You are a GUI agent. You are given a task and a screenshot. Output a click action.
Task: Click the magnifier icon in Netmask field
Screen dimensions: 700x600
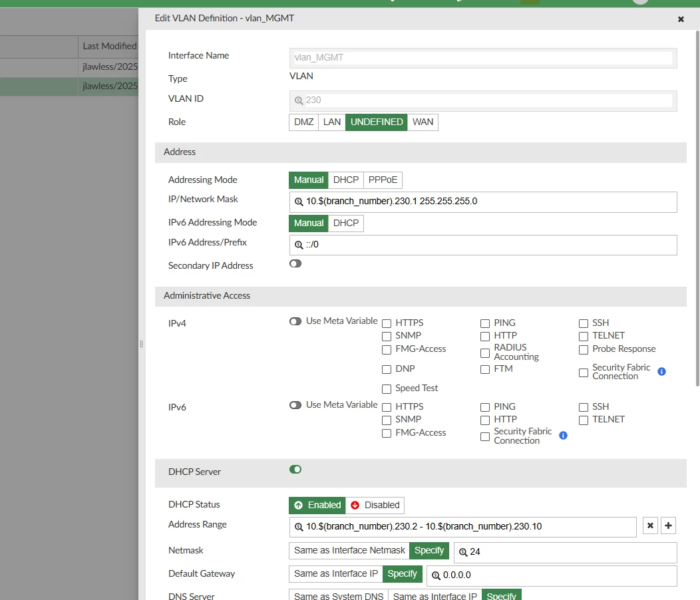[463, 552]
